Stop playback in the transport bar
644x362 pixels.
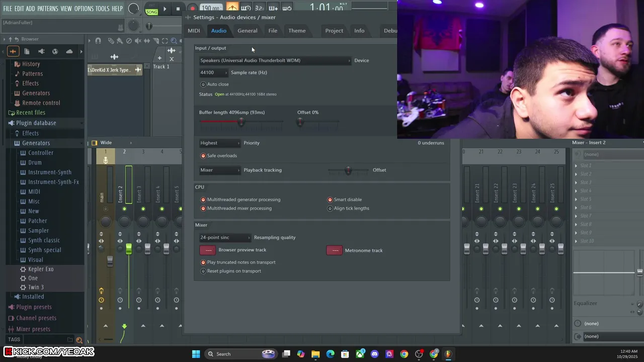(x=178, y=9)
